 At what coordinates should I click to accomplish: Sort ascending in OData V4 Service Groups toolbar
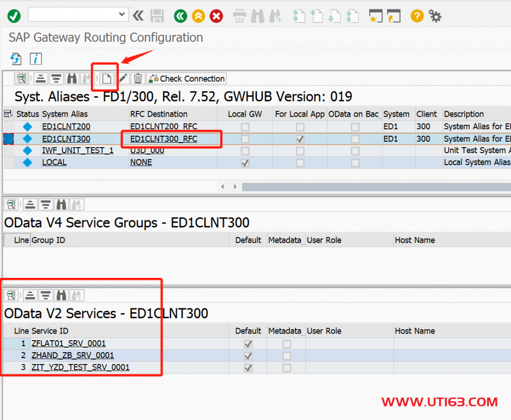pos(30,205)
